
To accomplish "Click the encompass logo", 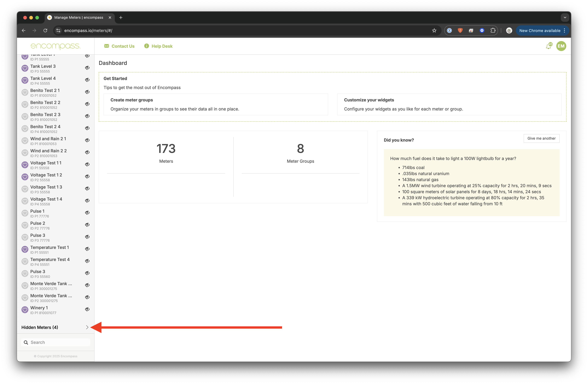I will (x=55, y=46).
